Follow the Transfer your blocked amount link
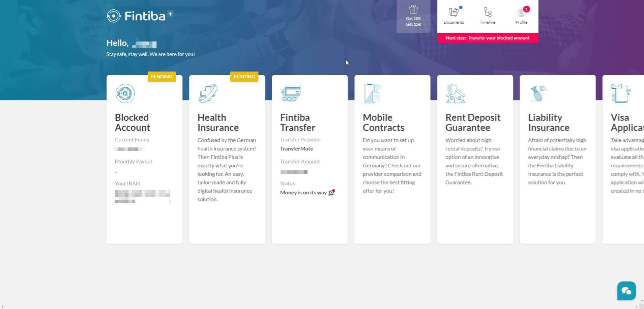This screenshot has height=309, width=644. tap(499, 38)
